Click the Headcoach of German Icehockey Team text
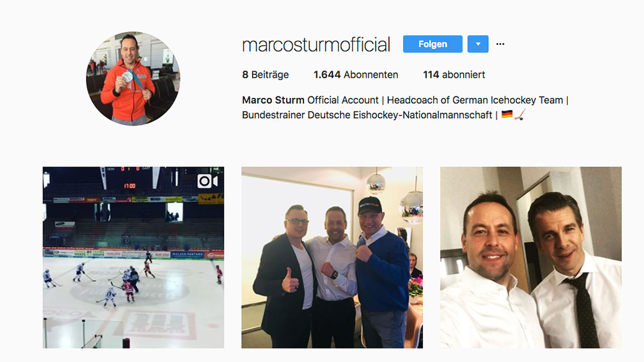 (x=475, y=100)
